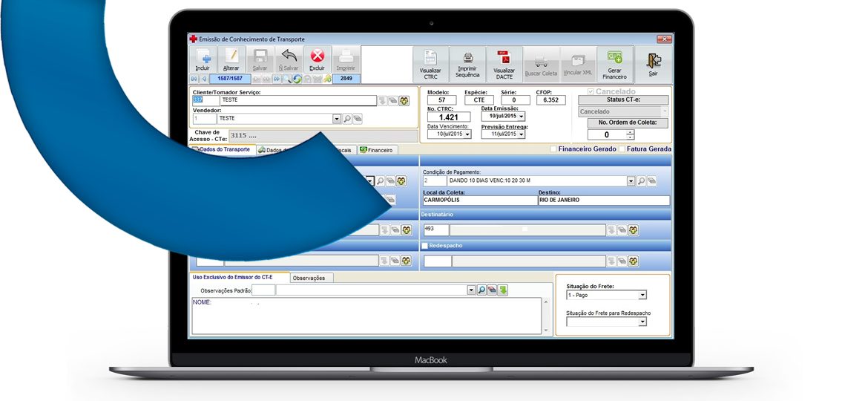Click the Incluir toolbar icon

pyautogui.click(x=203, y=59)
